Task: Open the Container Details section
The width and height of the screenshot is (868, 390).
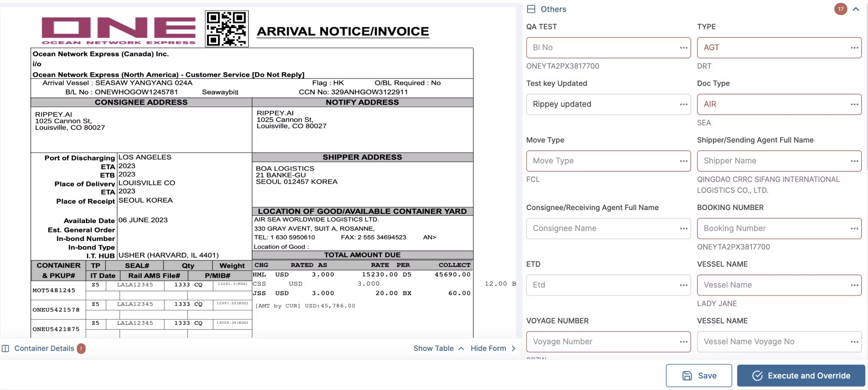Action: pyautogui.click(x=44, y=348)
